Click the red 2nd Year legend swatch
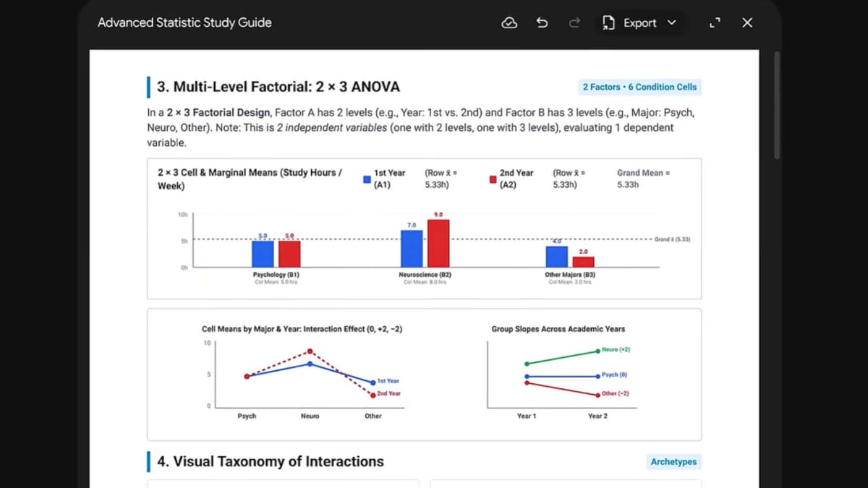Viewport: 868px width, 488px height. [493, 179]
